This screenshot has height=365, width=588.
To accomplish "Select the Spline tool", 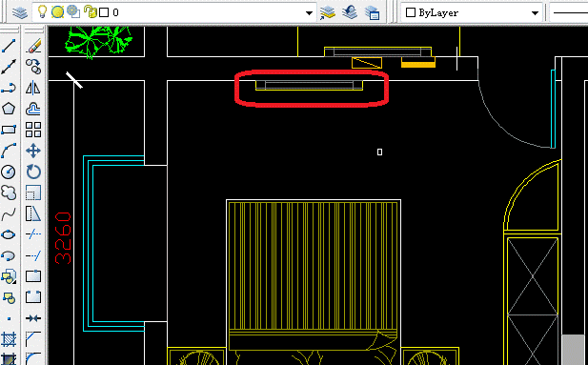I will (9, 213).
